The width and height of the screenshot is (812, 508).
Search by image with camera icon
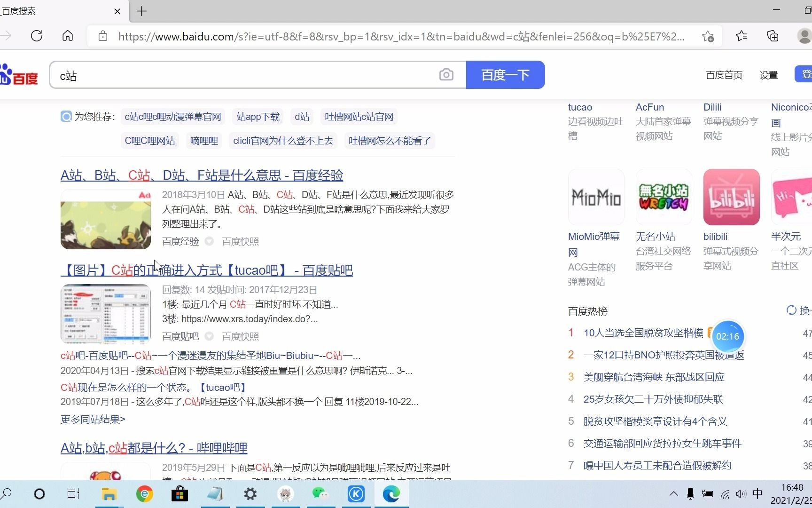[446, 75]
